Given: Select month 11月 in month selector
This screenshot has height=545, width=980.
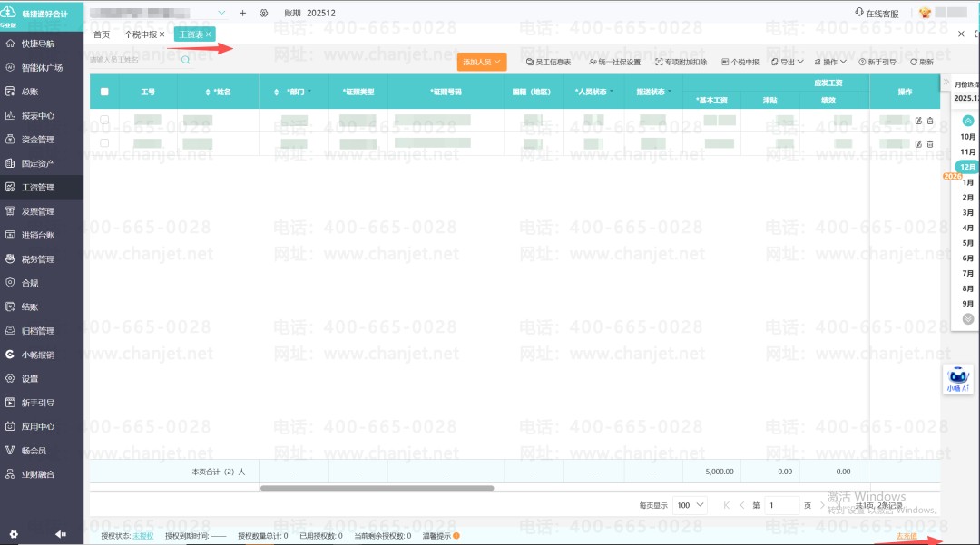Looking at the screenshot, I should [968, 151].
